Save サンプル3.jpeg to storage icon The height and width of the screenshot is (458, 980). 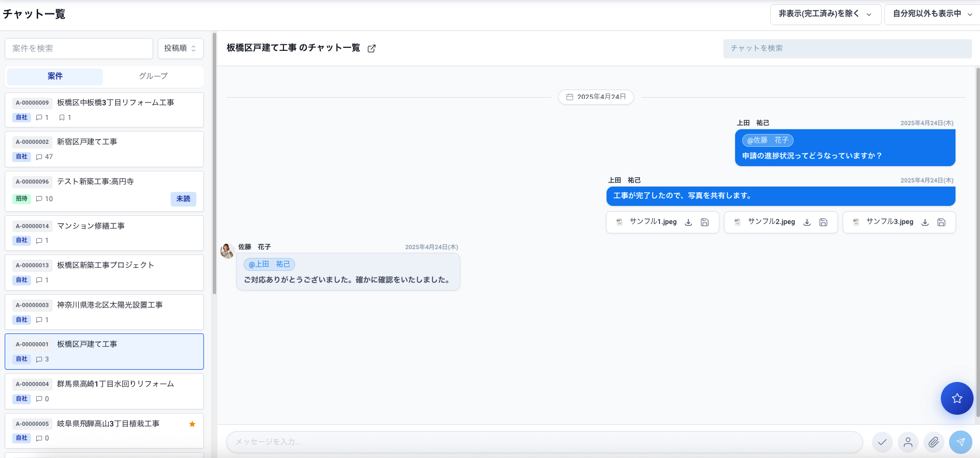tap(941, 222)
